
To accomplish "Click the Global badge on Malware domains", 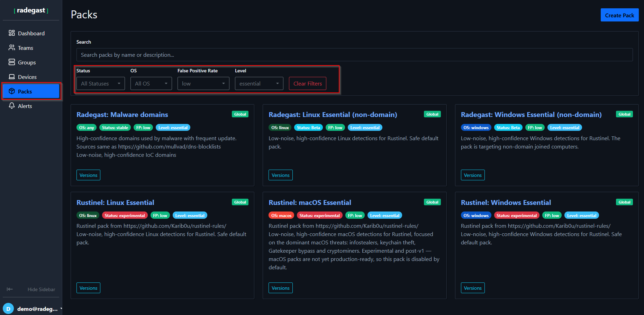I will pos(240,114).
